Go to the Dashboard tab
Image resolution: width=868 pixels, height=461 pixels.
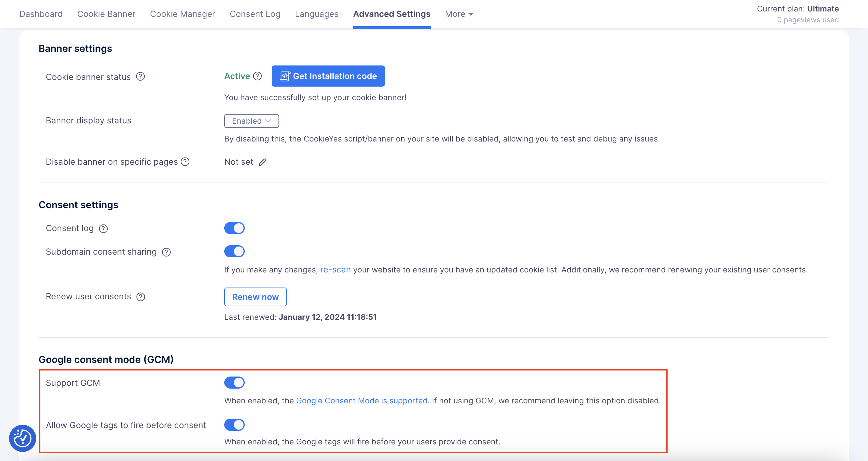pyautogui.click(x=41, y=14)
